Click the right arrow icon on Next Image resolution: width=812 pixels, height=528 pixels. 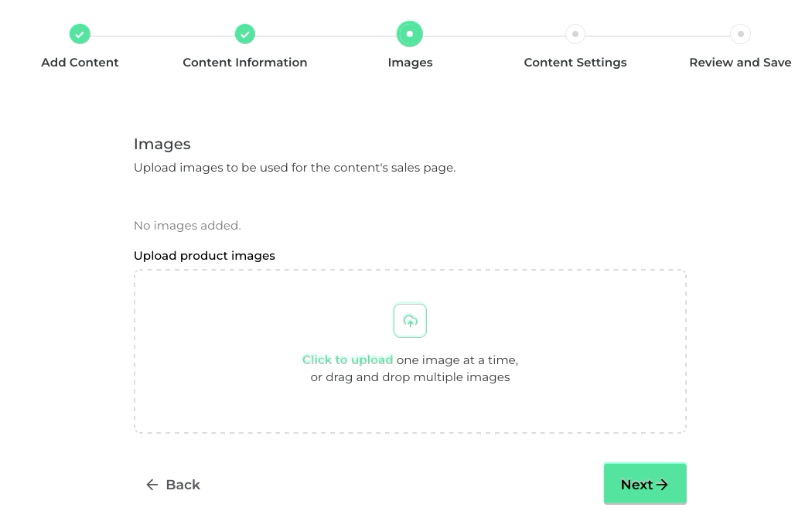pyautogui.click(x=662, y=485)
